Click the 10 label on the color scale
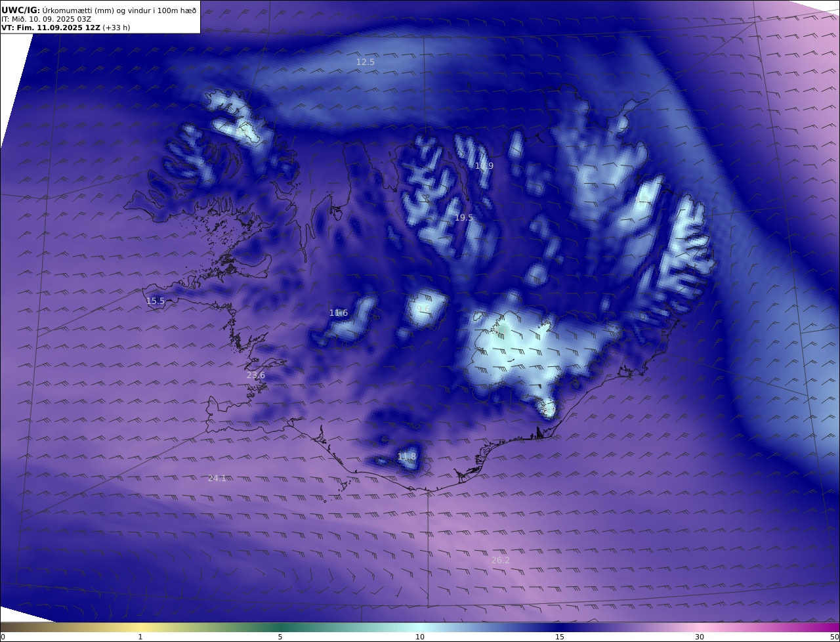The height and width of the screenshot is (642, 840). click(x=420, y=637)
